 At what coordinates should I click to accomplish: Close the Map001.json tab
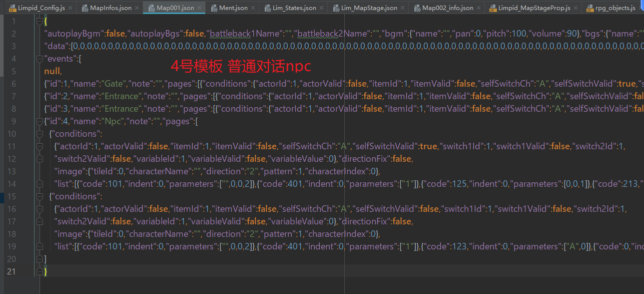199,8
